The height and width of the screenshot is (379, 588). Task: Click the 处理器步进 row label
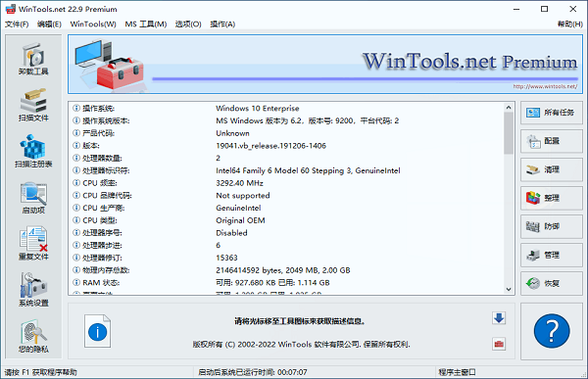102,245
